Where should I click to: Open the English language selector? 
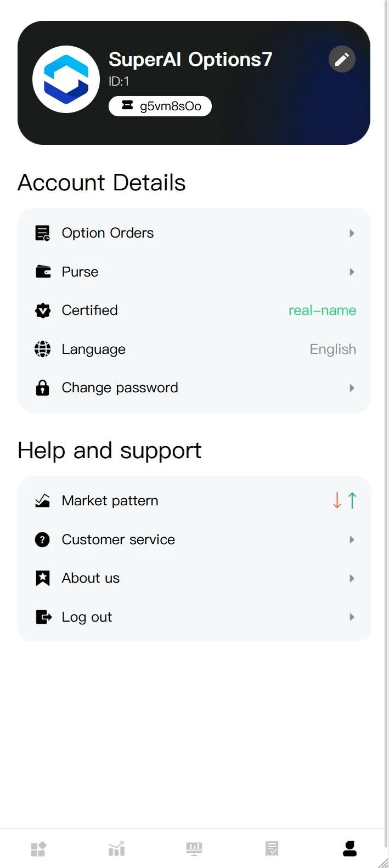[332, 350]
